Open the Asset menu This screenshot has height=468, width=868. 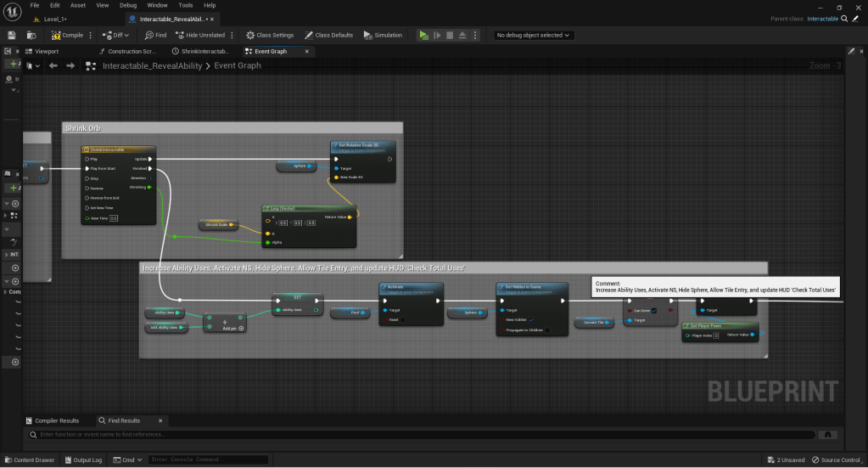click(x=78, y=5)
